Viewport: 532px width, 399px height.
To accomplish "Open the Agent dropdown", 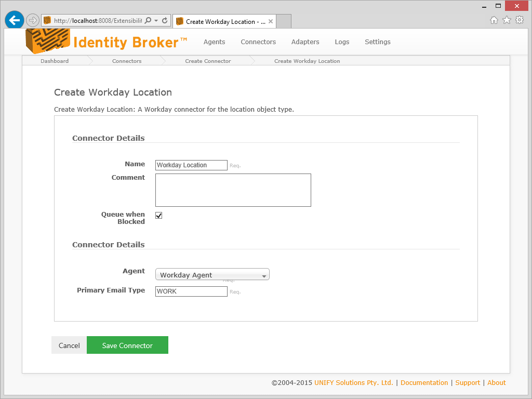I will [x=212, y=274].
